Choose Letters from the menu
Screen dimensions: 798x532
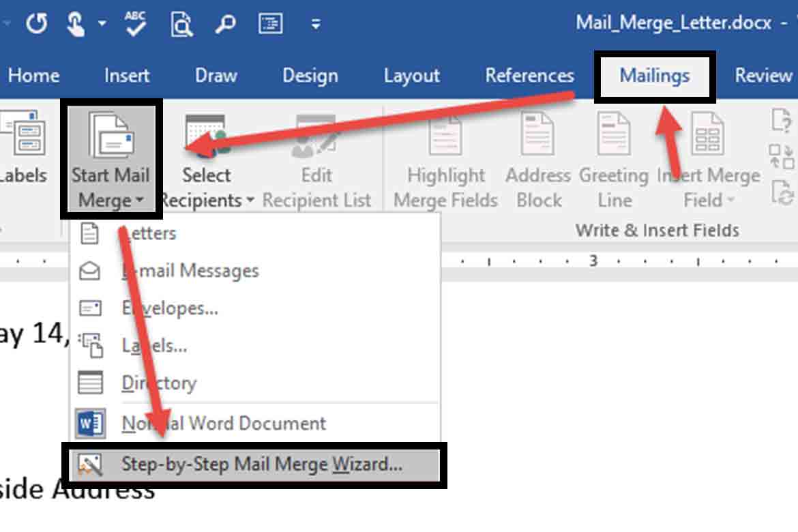coord(254,233)
